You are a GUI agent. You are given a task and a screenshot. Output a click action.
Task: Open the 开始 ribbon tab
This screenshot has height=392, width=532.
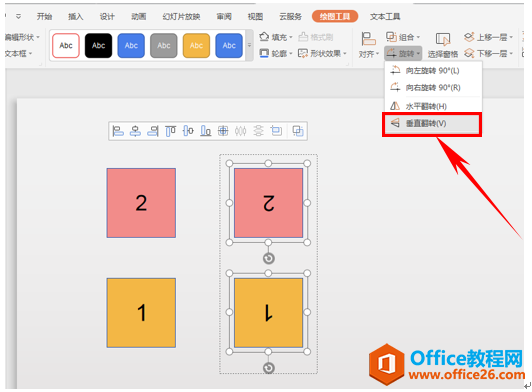[44, 16]
